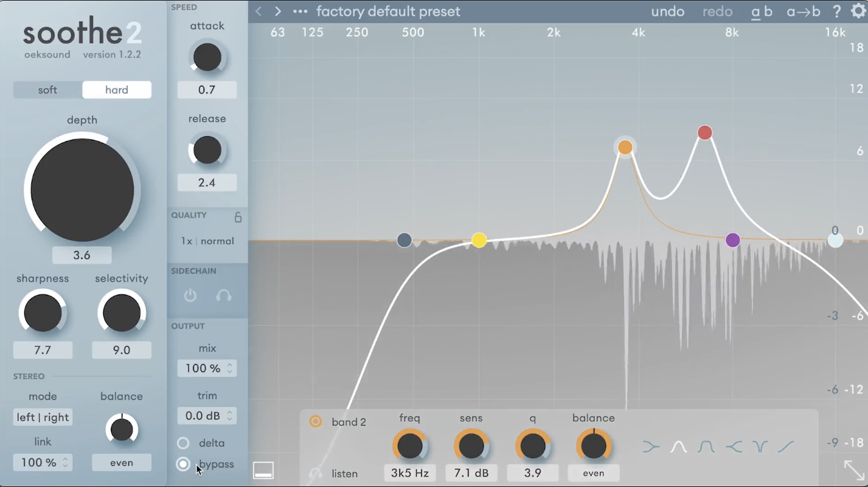Click the listen headphone icon for band 2
Viewport: 868px width, 487px height.
(315, 473)
